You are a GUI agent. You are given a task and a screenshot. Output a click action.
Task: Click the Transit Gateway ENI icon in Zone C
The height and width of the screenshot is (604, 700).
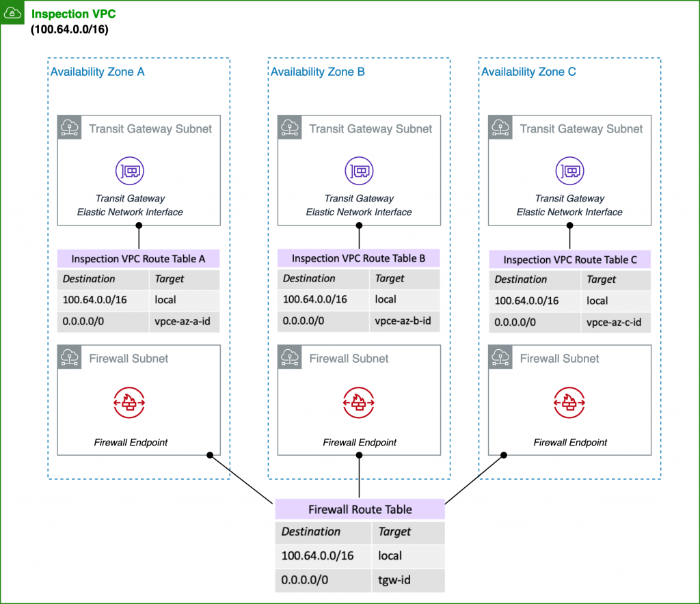point(568,171)
